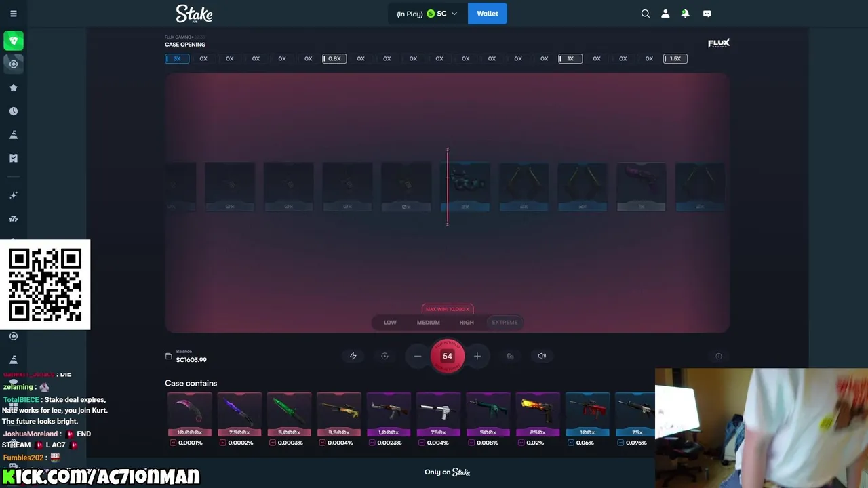Select the 3,500x sniper rifle item
868x488 pixels.
click(338, 415)
